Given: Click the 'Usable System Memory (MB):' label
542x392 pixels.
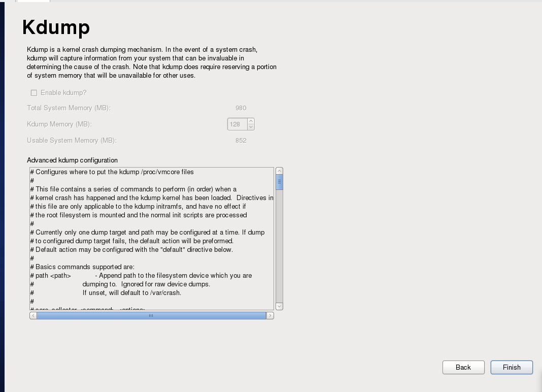Looking at the screenshot, I should pos(72,141).
